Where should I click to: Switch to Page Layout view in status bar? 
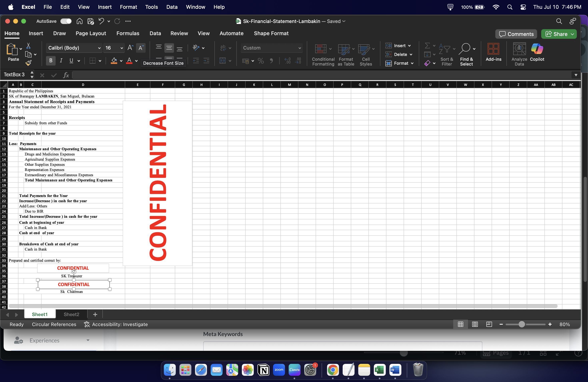[x=475, y=324]
